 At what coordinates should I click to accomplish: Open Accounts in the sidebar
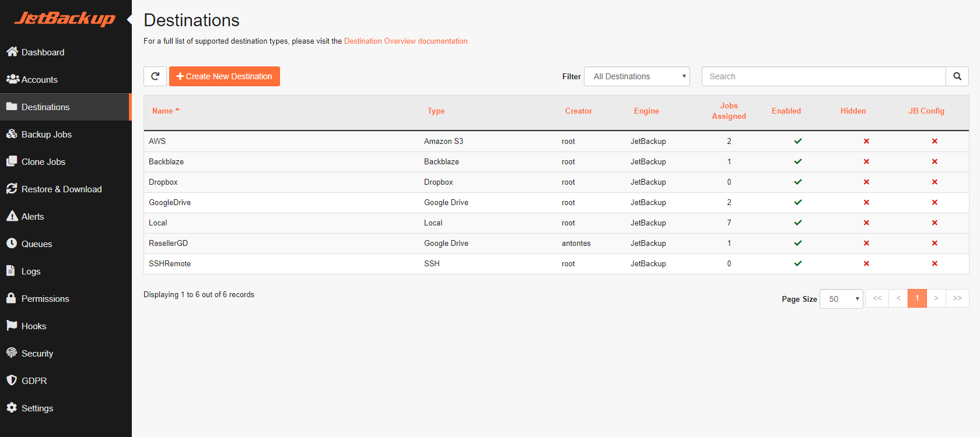pos(65,79)
